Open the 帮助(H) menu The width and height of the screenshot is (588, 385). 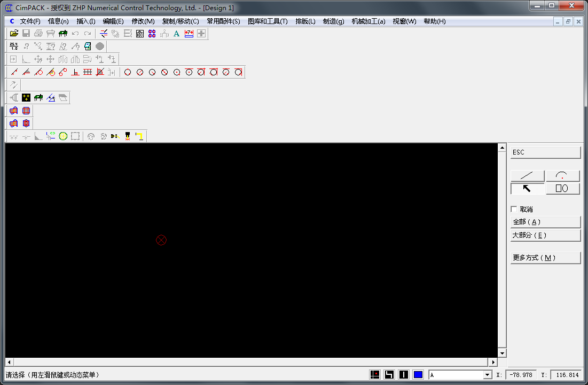(435, 21)
